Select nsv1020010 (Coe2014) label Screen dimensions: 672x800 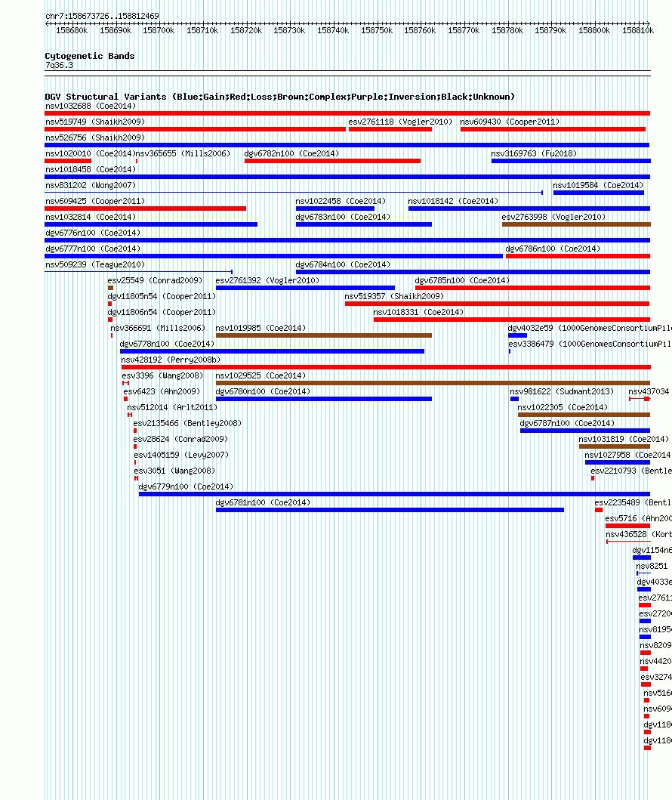[x=91, y=153]
